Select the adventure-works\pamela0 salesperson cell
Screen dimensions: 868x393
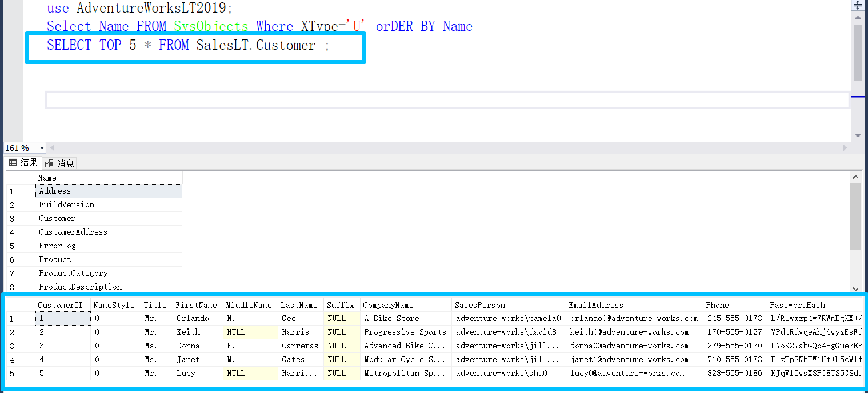(509, 318)
